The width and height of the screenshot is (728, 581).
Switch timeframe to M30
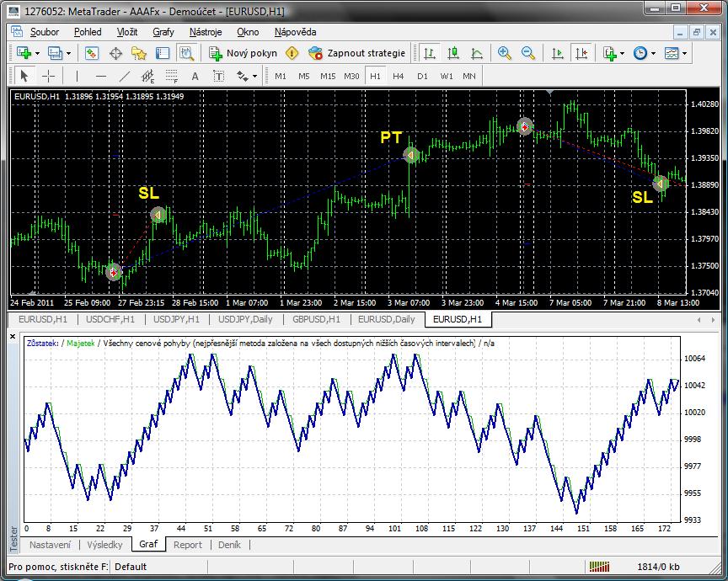[351, 76]
